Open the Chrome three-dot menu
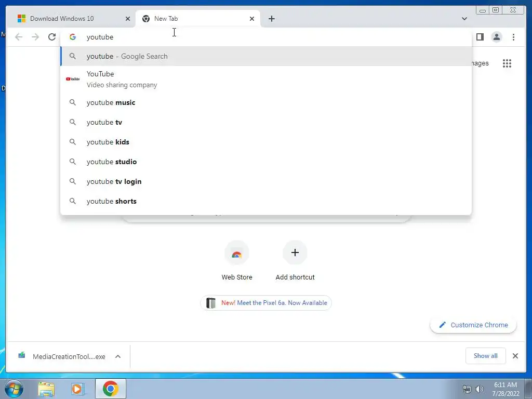 [x=513, y=37]
